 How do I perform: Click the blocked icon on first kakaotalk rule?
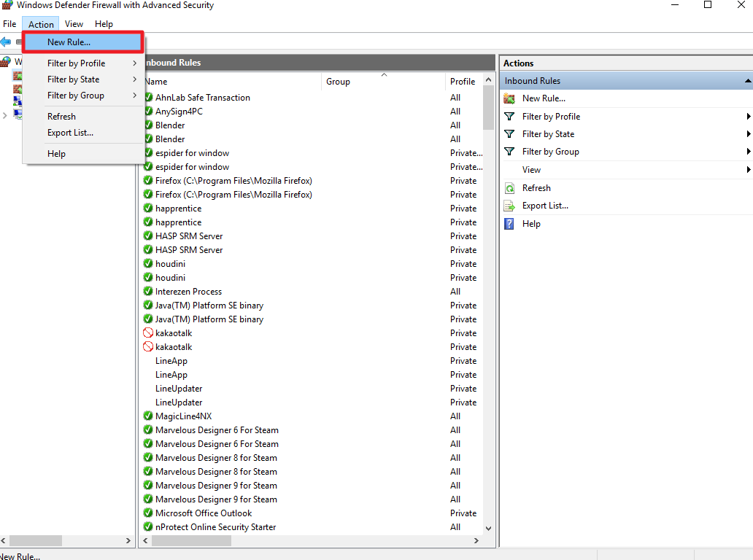tap(148, 333)
